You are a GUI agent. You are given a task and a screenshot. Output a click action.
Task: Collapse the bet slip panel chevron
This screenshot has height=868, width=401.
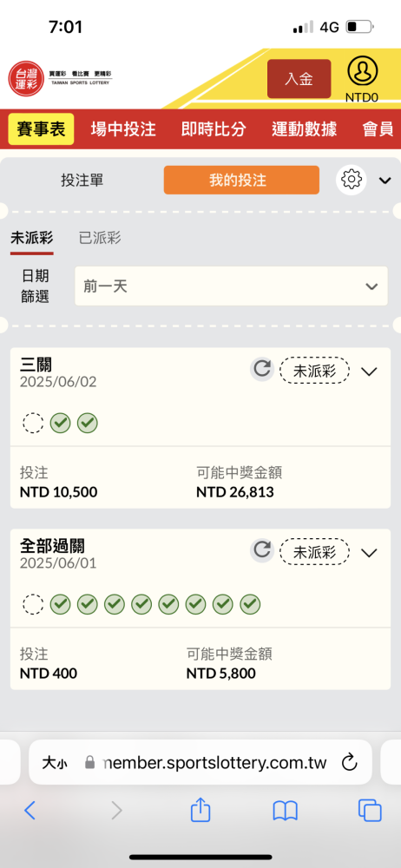tap(385, 181)
